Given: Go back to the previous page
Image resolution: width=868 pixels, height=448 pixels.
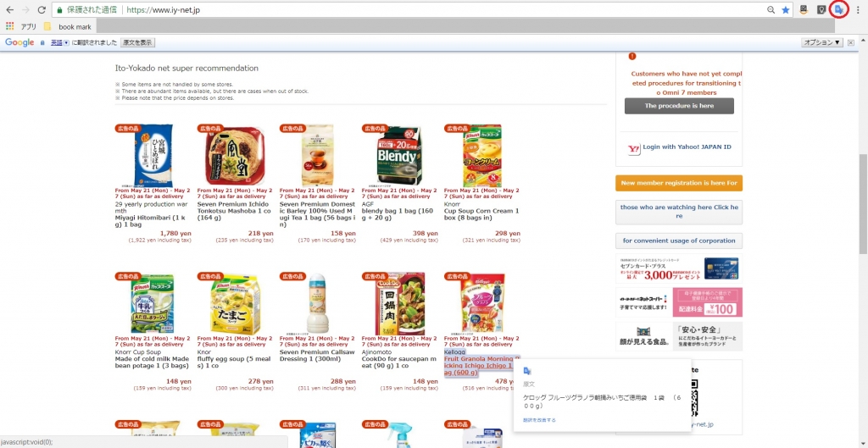Looking at the screenshot, I should point(9,9).
